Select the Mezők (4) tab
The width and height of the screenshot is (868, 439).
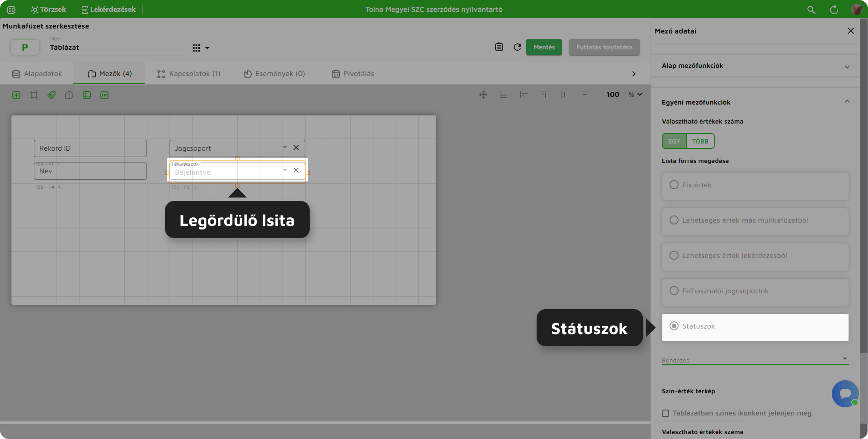click(109, 74)
